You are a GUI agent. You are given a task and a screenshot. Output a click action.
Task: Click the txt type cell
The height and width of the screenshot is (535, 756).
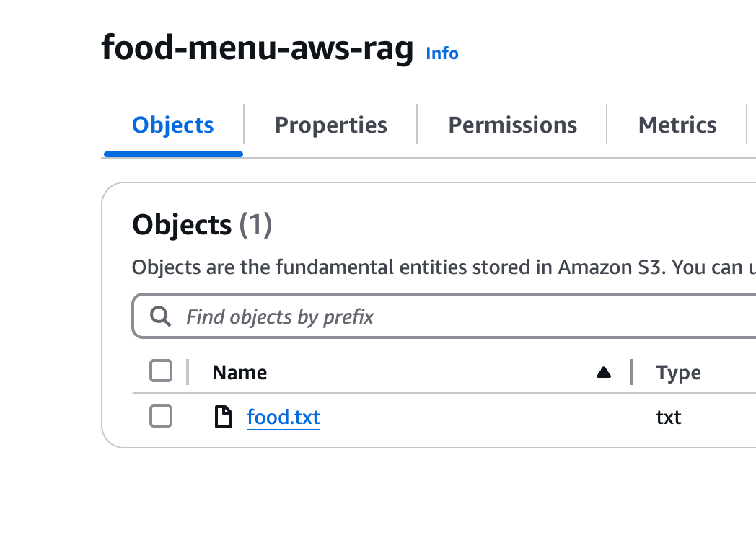point(669,417)
